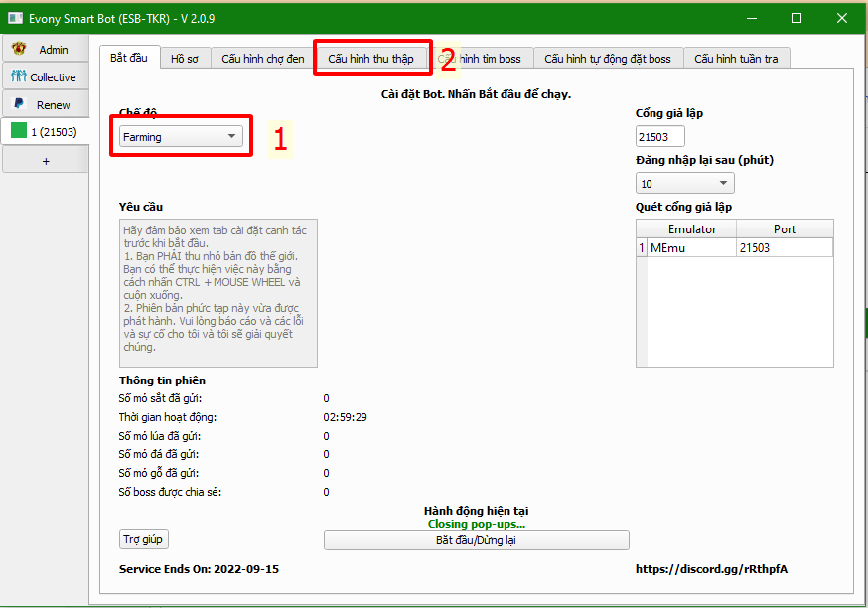The image size is (868, 608).
Task: Maximize the Evony Smart Bot window
Action: [x=796, y=18]
